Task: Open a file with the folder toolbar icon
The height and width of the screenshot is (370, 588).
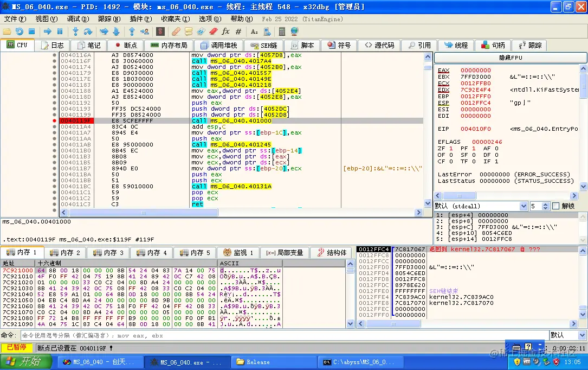Action: pyautogui.click(x=7, y=31)
